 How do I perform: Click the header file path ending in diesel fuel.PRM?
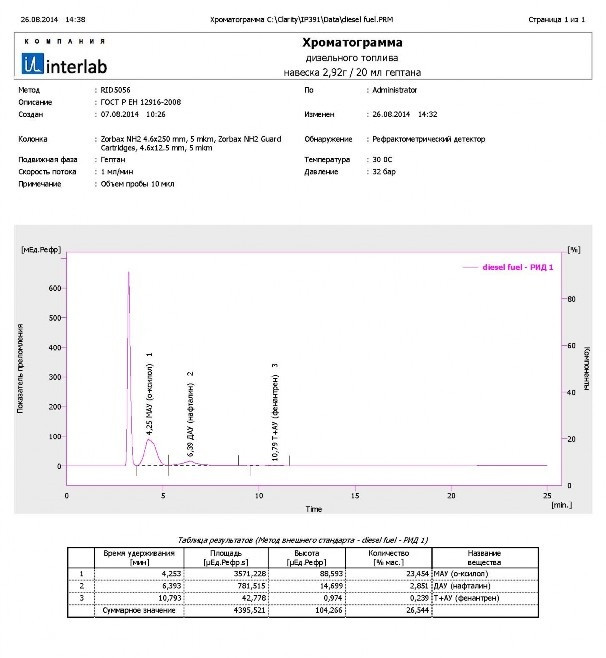301,19
